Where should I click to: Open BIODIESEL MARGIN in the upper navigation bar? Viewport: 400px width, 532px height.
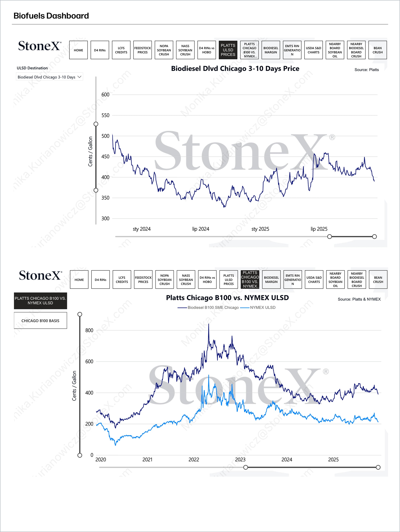point(271,50)
